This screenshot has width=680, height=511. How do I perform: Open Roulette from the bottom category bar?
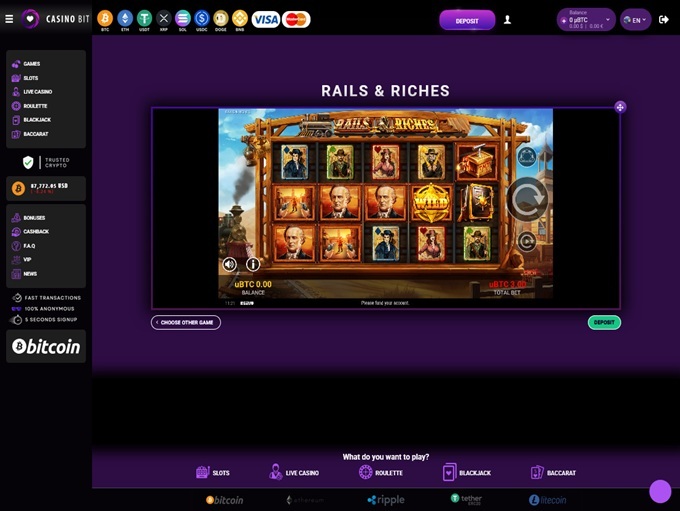pyautogui.click(x=381, y=472)
